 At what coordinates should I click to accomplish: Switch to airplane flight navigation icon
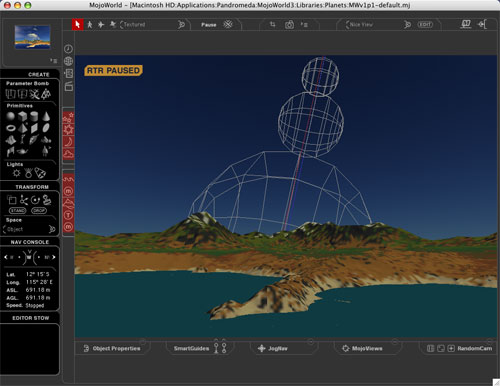(x=101, y=24)
